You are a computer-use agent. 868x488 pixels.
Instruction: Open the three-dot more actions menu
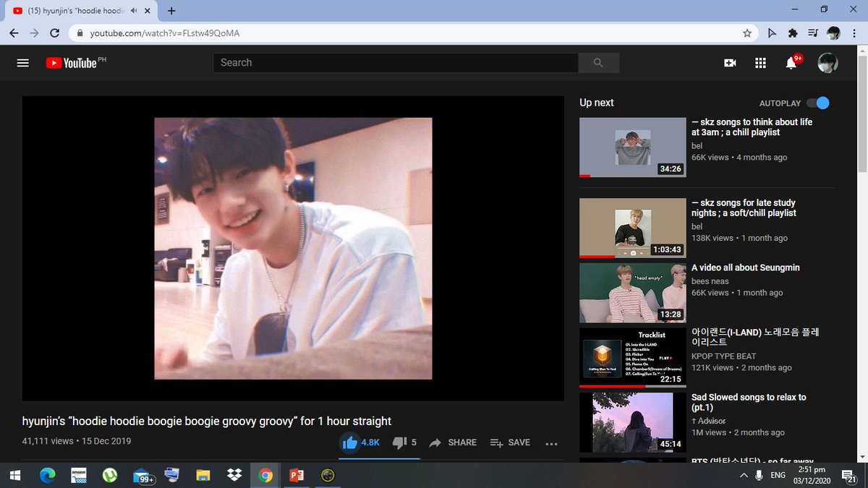(551, 443)
